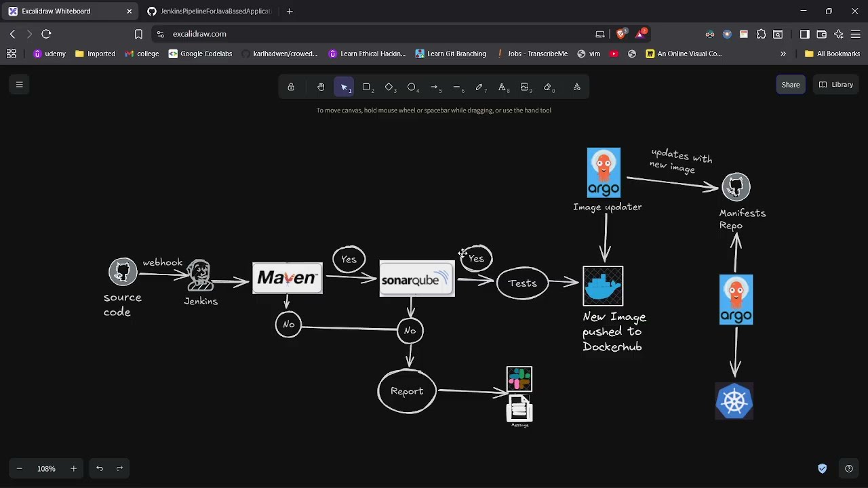
Task: Select the Ellipse shape tool
Action: [x=412, y=87]
